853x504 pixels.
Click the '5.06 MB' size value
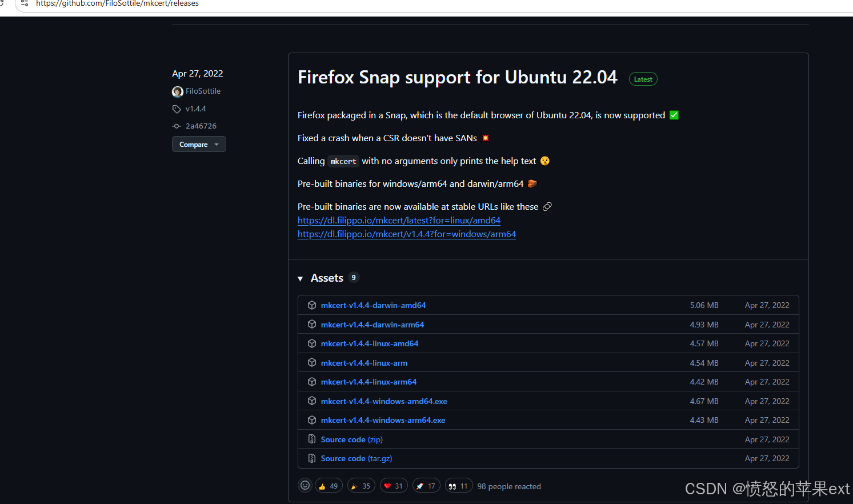pyautogui.click(x=704, y=305)
